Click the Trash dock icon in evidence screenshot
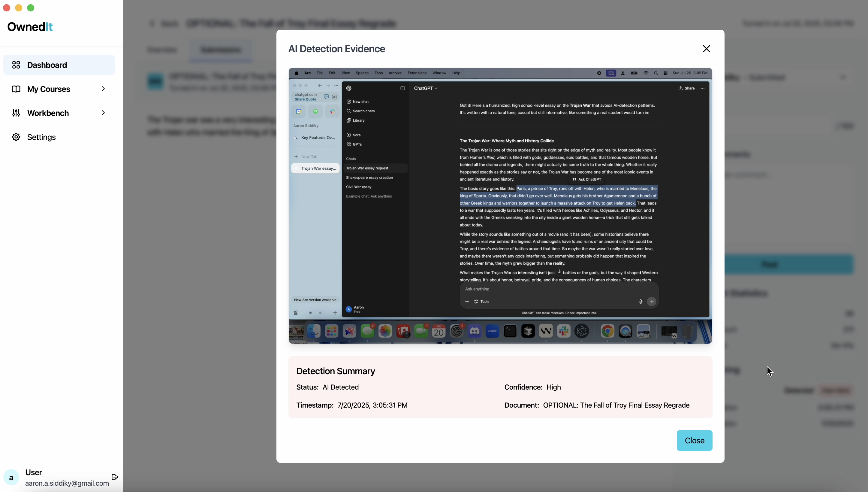This screenshot has height=492, width=868. pos(687,332)
